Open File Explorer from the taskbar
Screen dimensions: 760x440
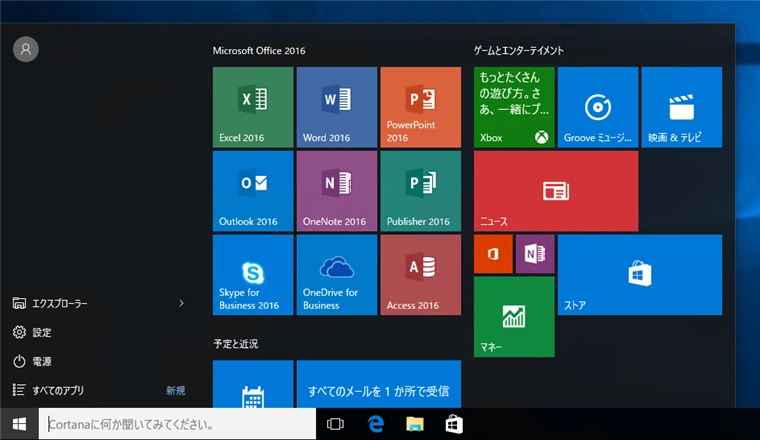click(x=415, y=424)
